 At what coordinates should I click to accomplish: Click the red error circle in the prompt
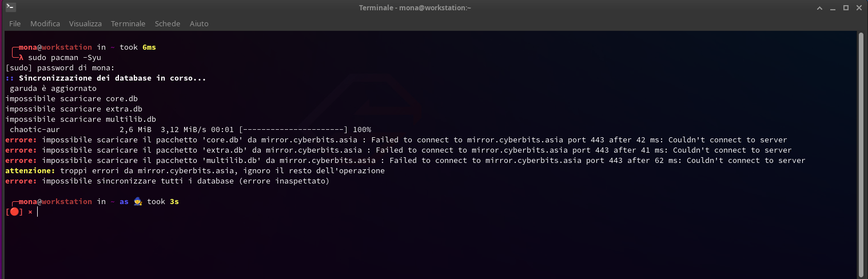pyautogui.click(x=14, y=212)
